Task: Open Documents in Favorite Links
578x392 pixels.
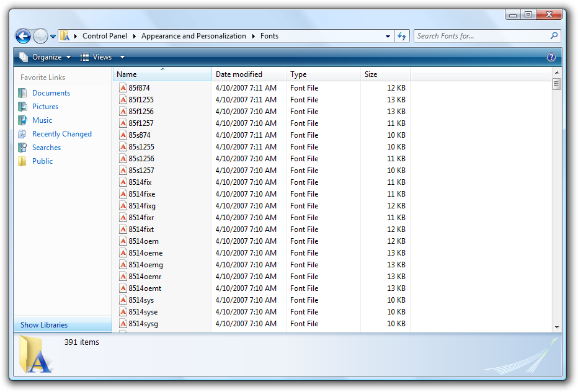Action: coord(51,93)
